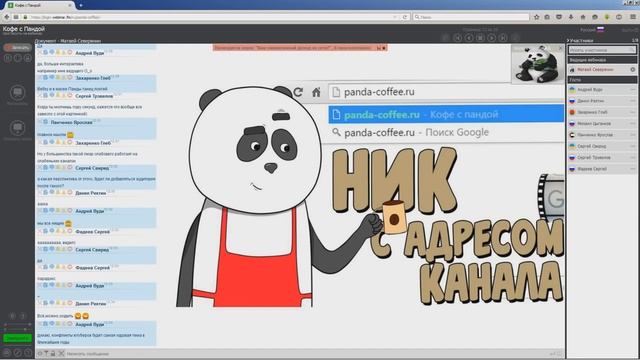
Task: Click the filter funnel icon in chat toolbar
Action: tap(46, 353)
